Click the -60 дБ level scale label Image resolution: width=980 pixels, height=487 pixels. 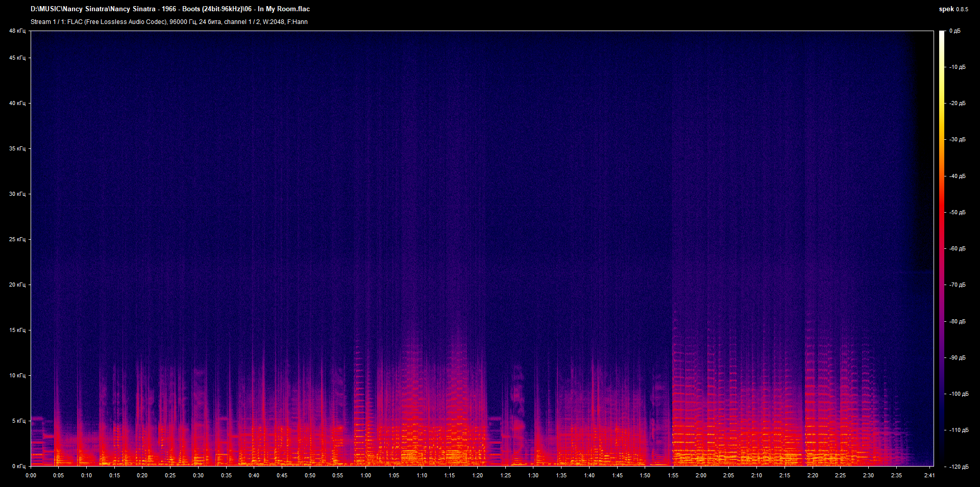(958, 249)
